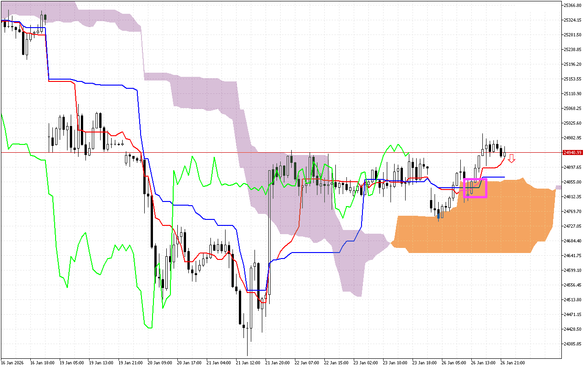Click the 22 Jan 07:00 time label
This screenshot has width=588, height=368.
[x=307, y=362]
